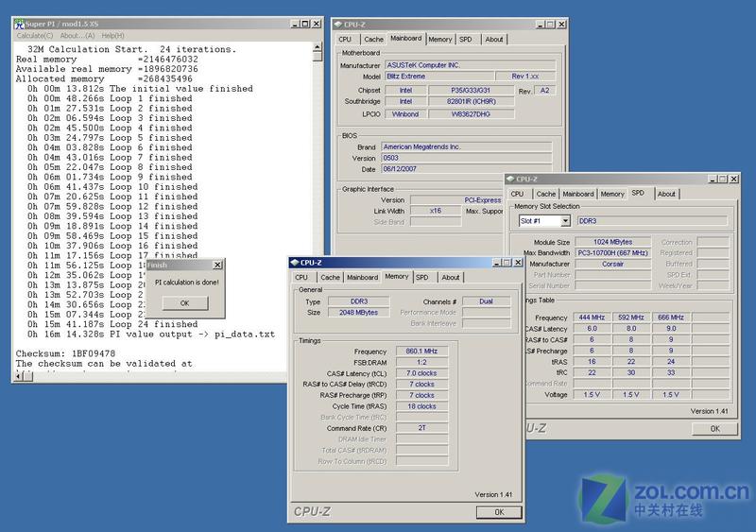Select SPD tab in the front Memory CPU-Z window
The image size is (756, 532).
(x=422, y=277)
